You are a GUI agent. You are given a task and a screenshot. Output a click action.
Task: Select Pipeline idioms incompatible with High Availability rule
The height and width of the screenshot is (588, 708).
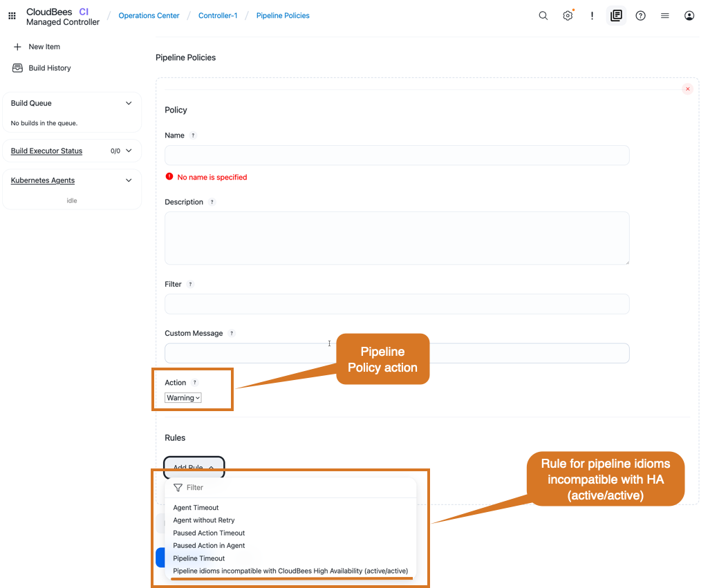pyautogui.click(x=290, y=571)
